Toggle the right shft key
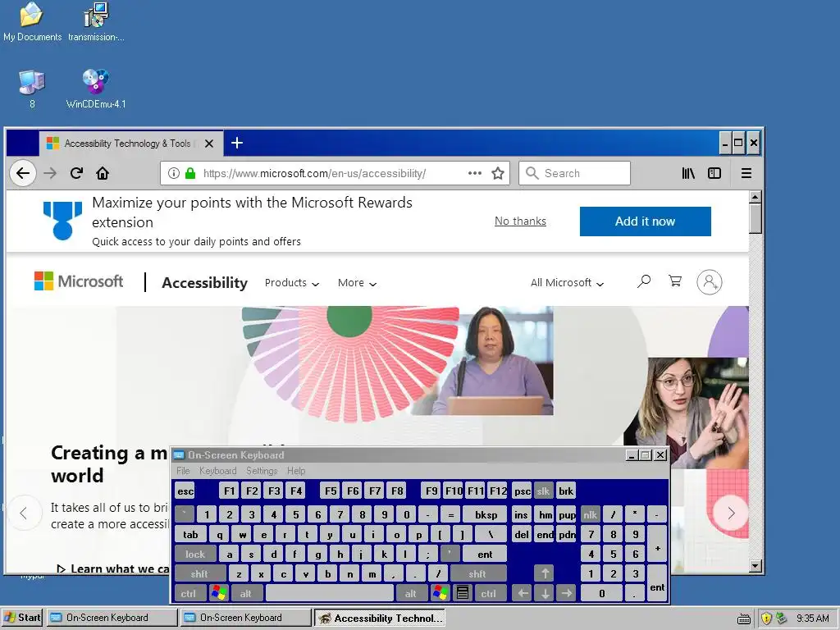This screenshot has height=630, width=840. pos(477,573)
